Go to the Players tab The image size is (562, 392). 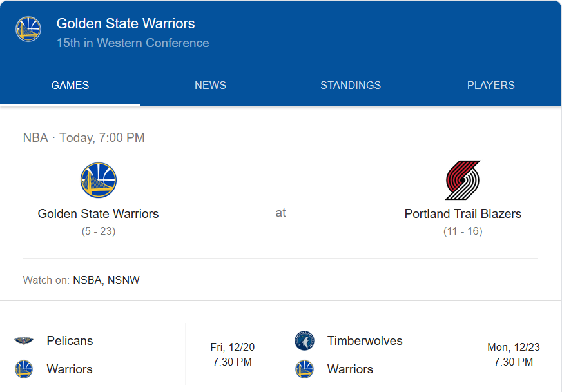(x=490, y=85)
